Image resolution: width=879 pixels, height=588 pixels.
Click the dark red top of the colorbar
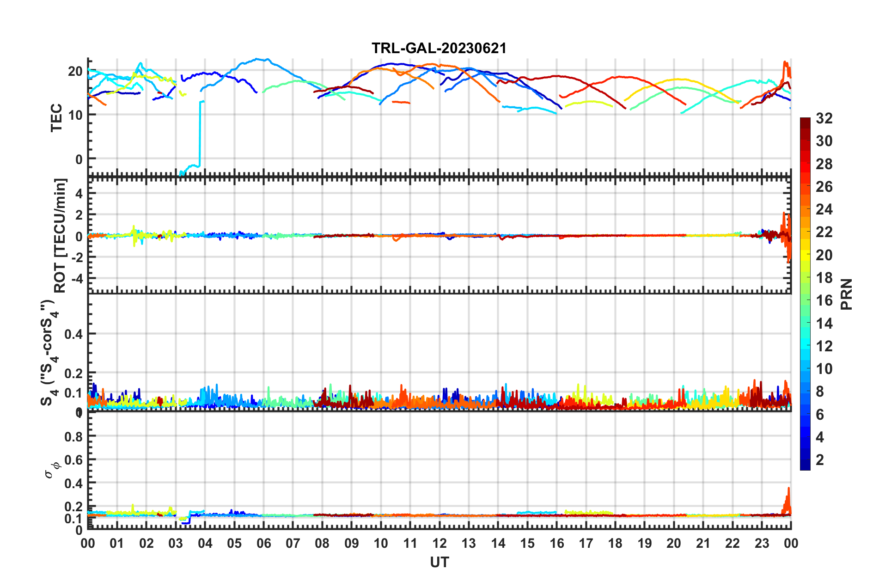point(805,123)
